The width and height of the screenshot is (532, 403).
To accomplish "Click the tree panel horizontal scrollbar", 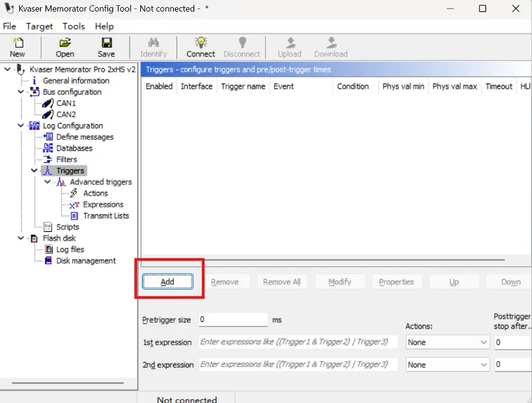I will (68, 383).
